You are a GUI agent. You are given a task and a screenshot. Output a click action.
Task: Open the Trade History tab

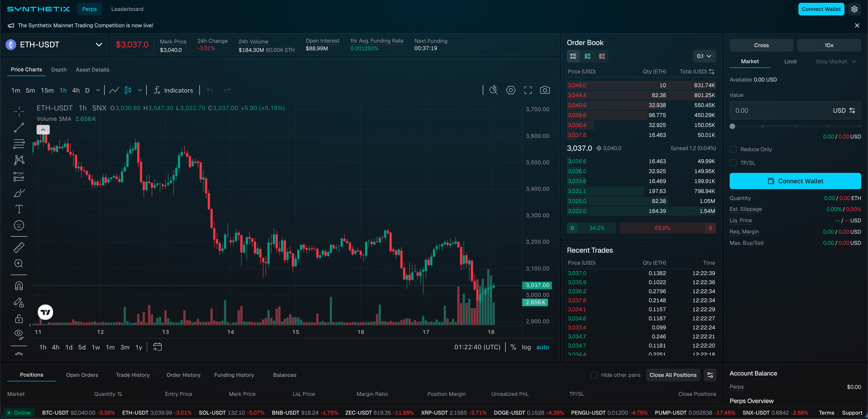point(132,375)
